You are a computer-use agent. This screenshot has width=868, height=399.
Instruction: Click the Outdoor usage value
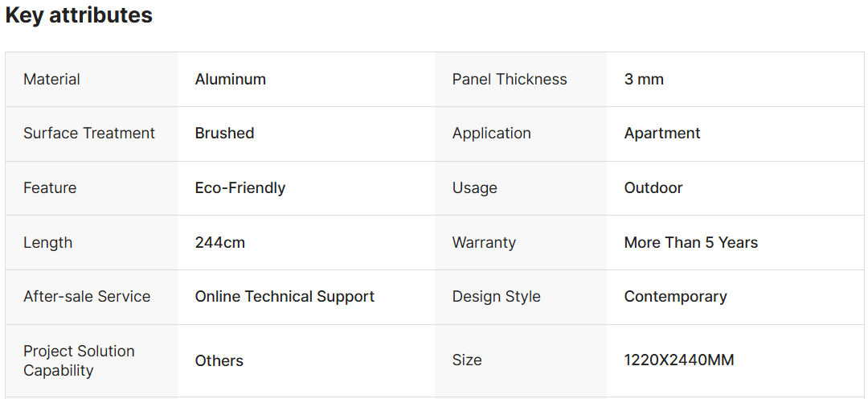click(653, 188)
